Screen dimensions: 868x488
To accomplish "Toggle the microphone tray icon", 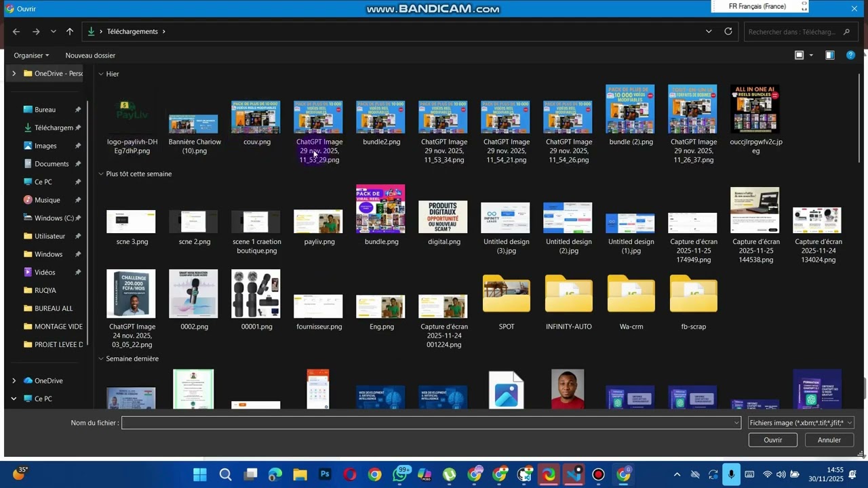I will tap(731, 474).
